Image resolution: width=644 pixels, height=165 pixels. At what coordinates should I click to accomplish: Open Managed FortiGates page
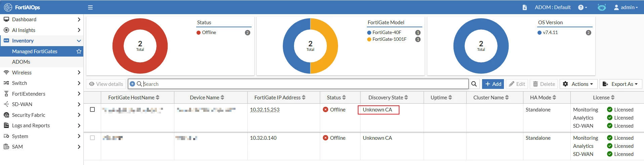35,51
